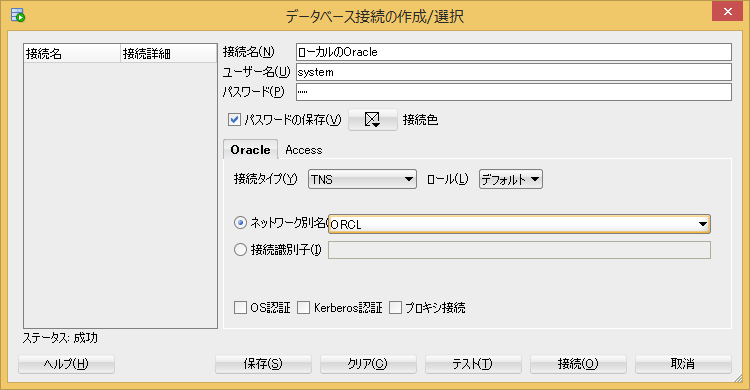Open the 接続色 color picker button
The height and width of the screenshot is (390, 750).
(373, 120)
